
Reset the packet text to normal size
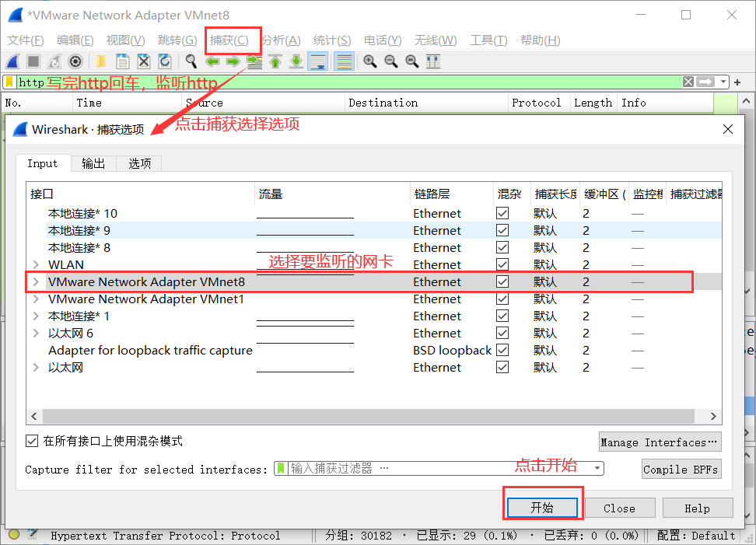tap(411, 61)
